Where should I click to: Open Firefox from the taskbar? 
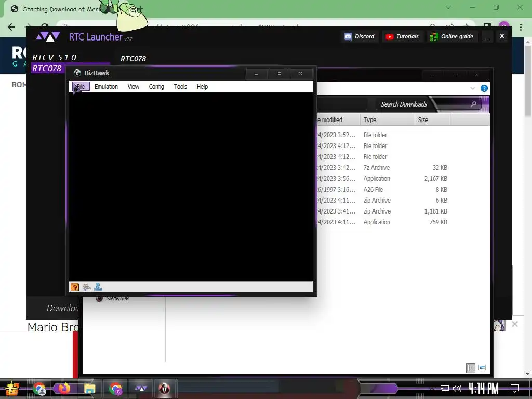coord(64,389)
